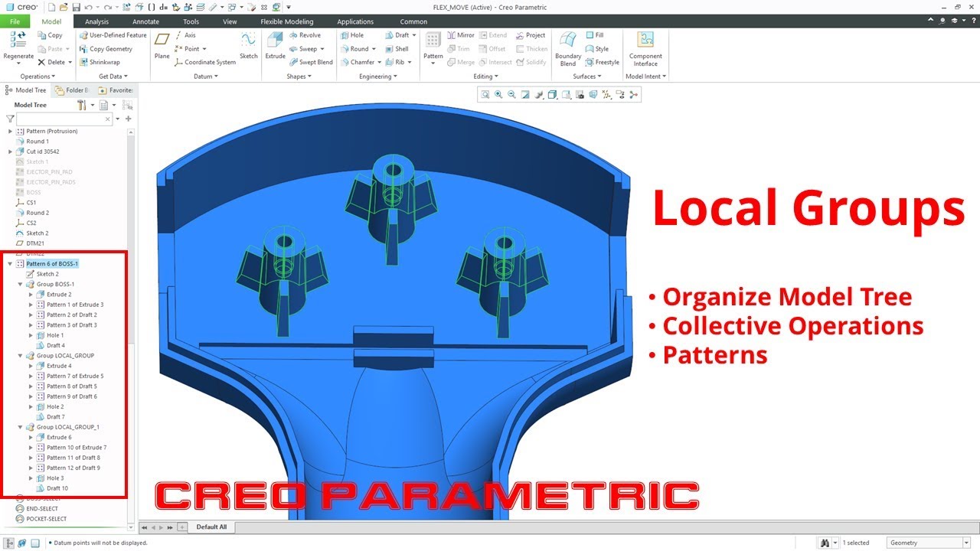Click the Copy button
980x551 pixels.
(51, 35)
